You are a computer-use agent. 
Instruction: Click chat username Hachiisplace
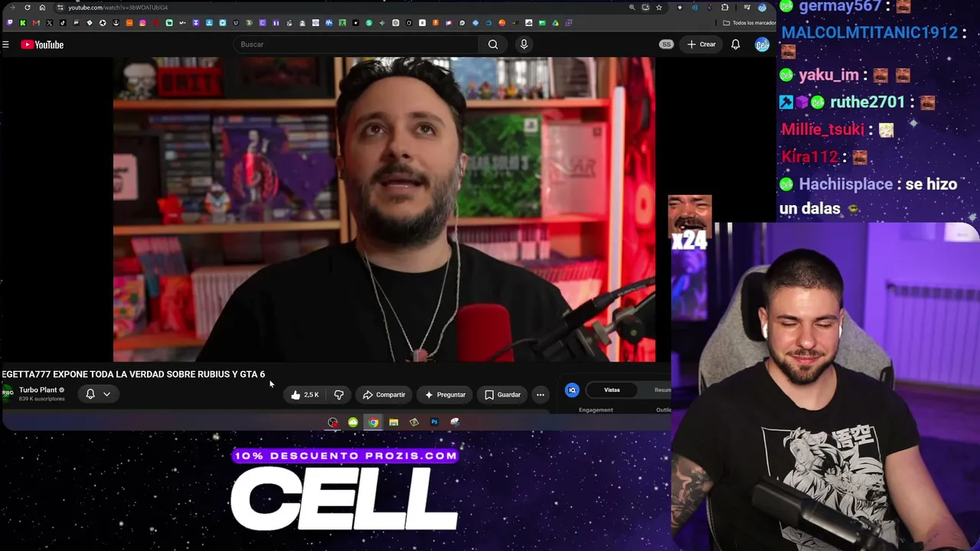point(846,184)
